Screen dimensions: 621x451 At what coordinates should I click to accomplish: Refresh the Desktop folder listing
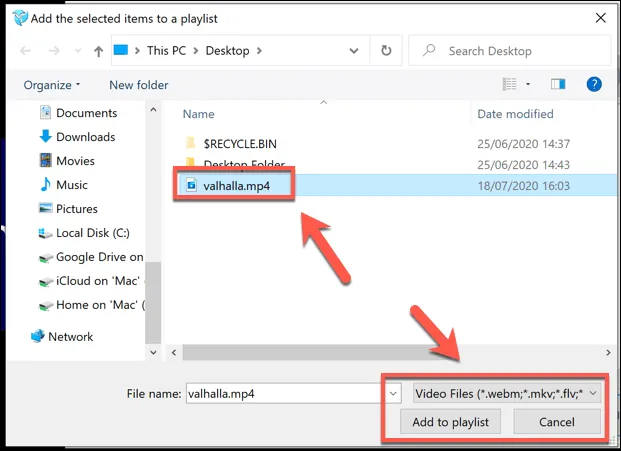pyautogui.click(x=386, y=51)
